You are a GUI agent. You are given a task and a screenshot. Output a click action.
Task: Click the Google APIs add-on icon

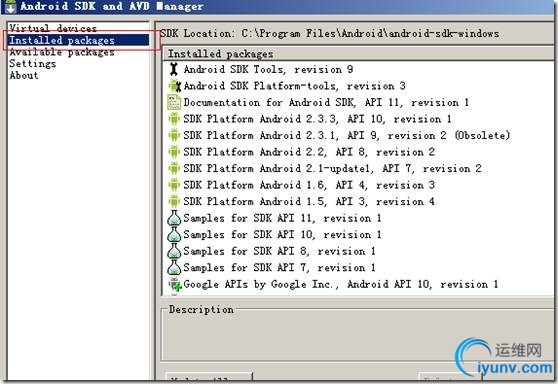[x=175, y=284]
